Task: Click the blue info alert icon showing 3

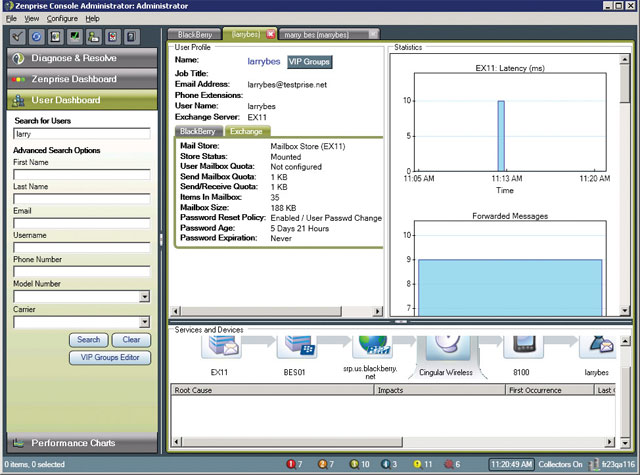Action: point(385,464)
